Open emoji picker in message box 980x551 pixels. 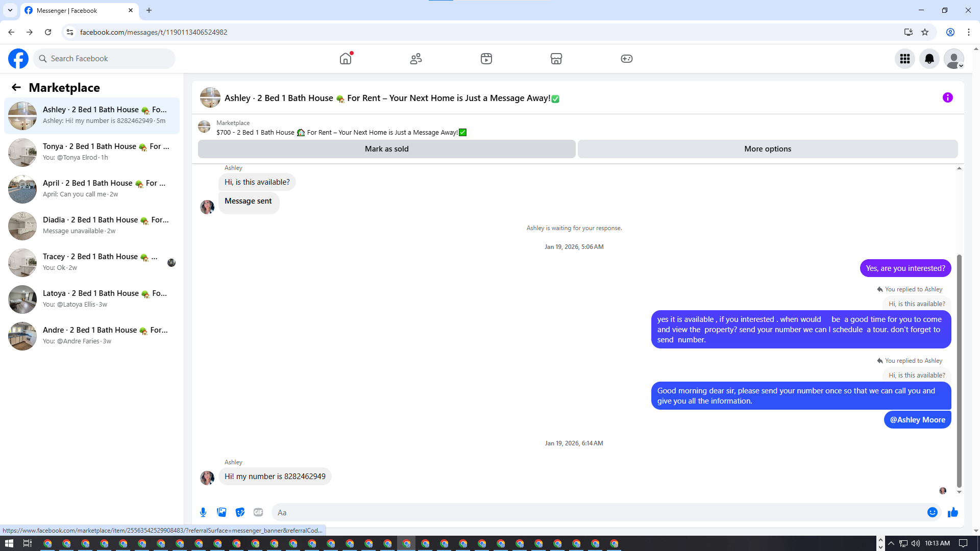(932, 512)
